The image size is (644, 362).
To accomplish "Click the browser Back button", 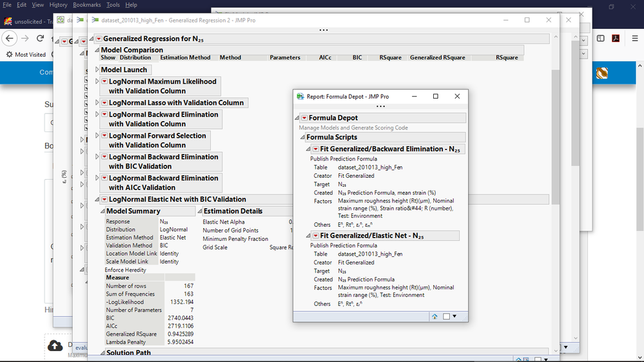I will tap(10, 38).
